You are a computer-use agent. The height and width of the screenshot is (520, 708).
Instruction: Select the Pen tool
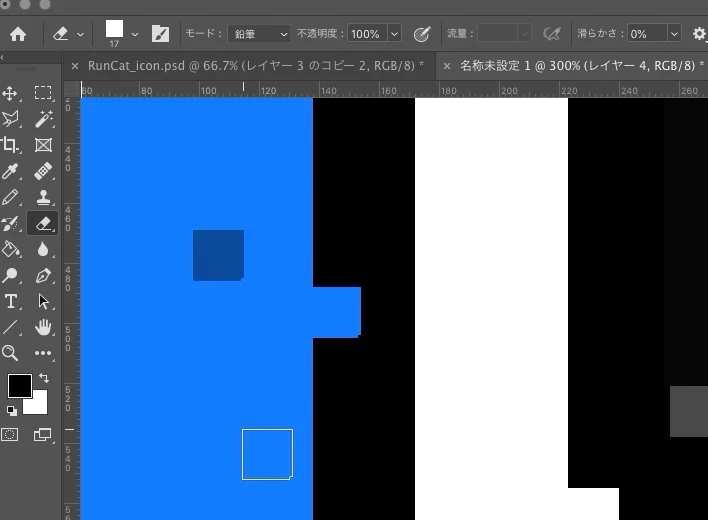[x=43, y=275]
